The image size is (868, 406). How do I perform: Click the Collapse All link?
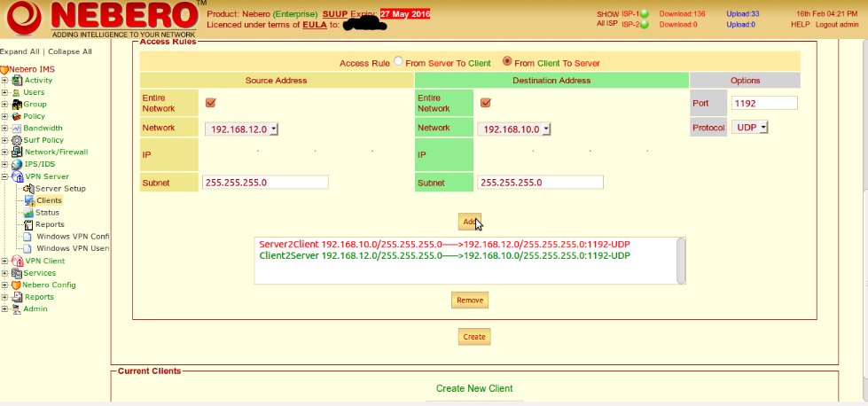click(70, 51)
